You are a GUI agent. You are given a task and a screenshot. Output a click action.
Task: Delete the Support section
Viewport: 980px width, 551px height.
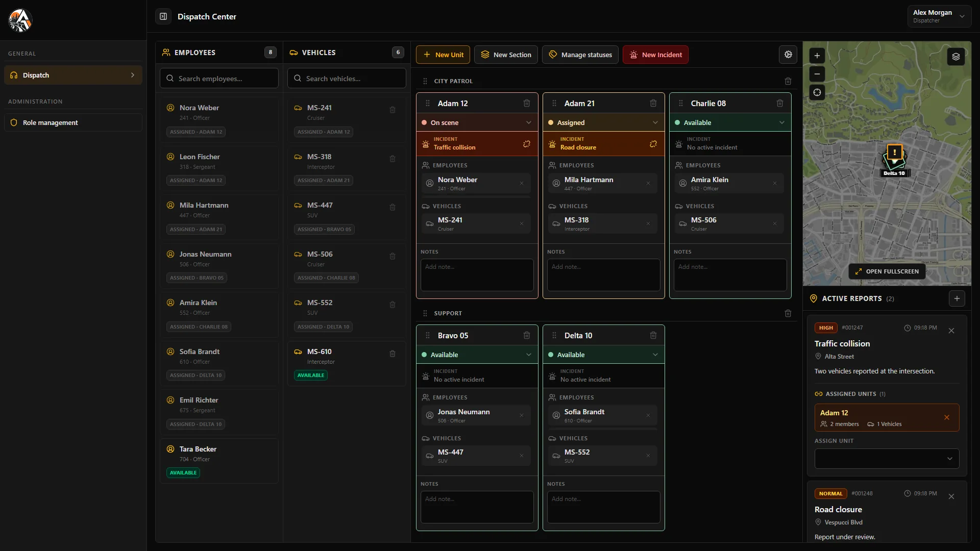pos(788,313)
